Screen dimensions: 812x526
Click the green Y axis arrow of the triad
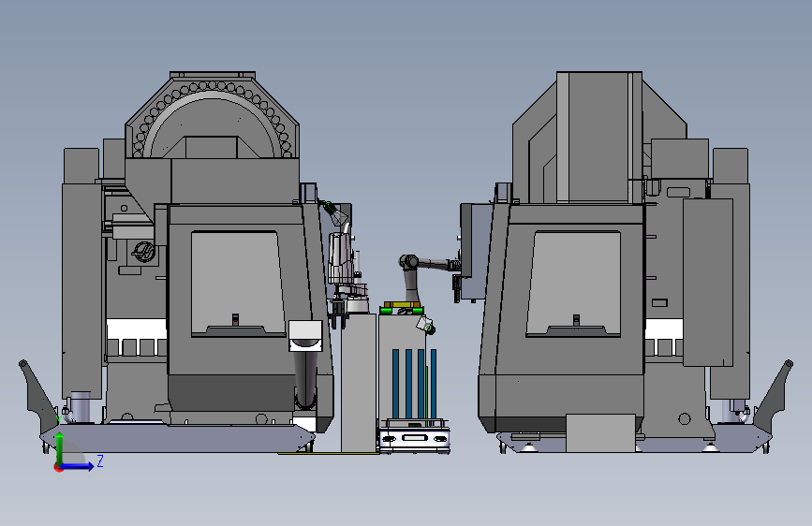click(x=60, y=447)
